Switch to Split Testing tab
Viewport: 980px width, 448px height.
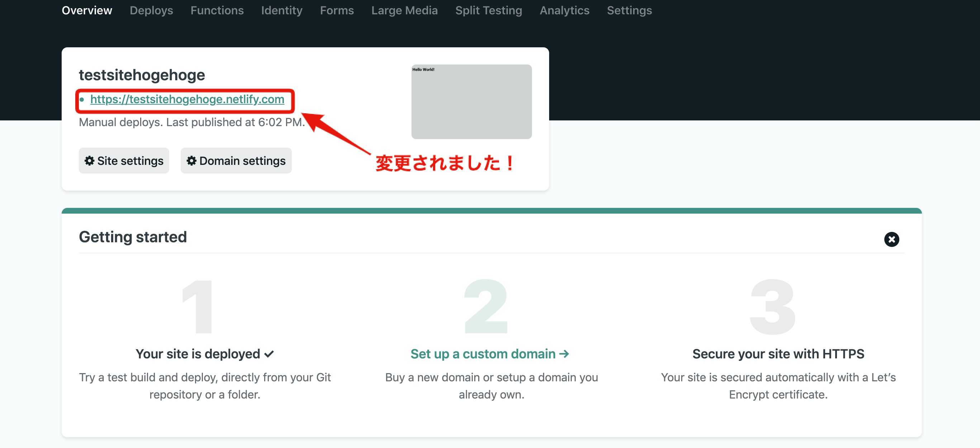(489, 10)
